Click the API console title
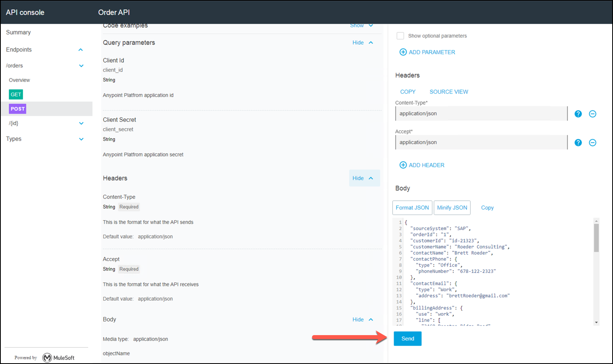This screenshot has width=613, height=364. [x=25, y=12]
